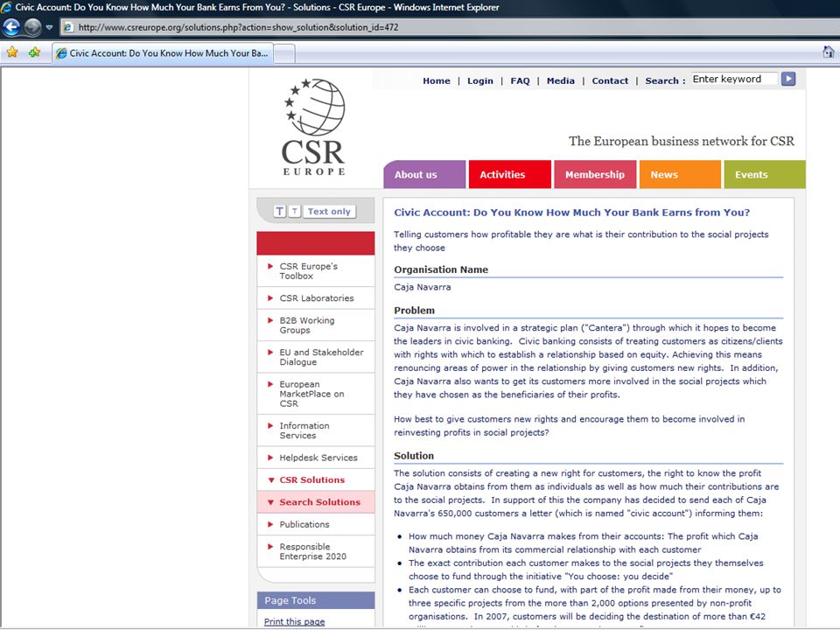Click the Internet Explorer icon in title bar
840x630 pixels.
click(x=6, y=7)
